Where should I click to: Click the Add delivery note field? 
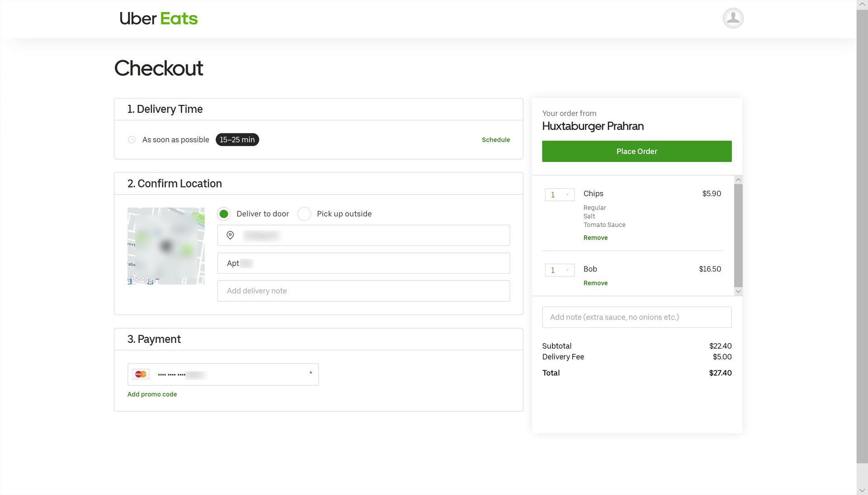point(363,291)
